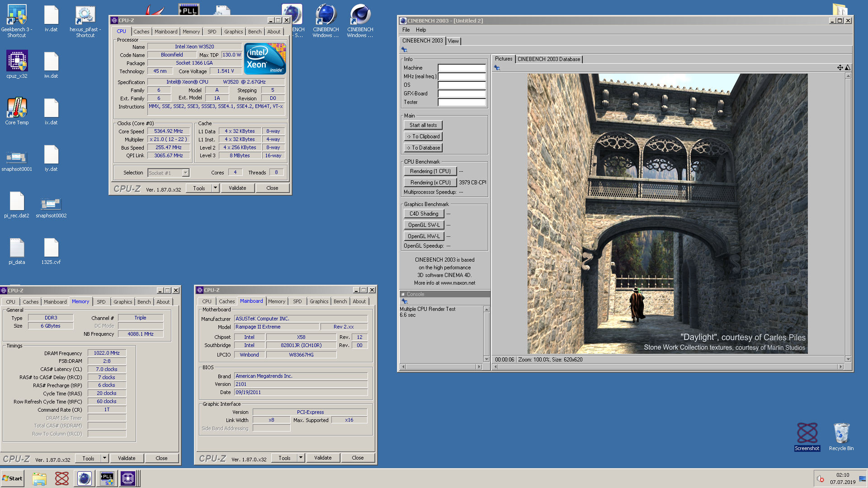Screen dimensions: 868x488
Task: Click the MHz (real freq.) input field
Action: (x=462, y=76)
